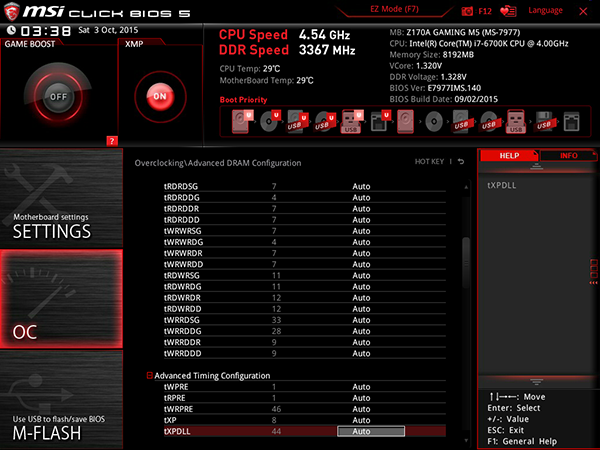Image resolution: width=600 pixels, height=450 pixels.
Task: Click the clock icon beside the time
Action: (x=11, y=30)
